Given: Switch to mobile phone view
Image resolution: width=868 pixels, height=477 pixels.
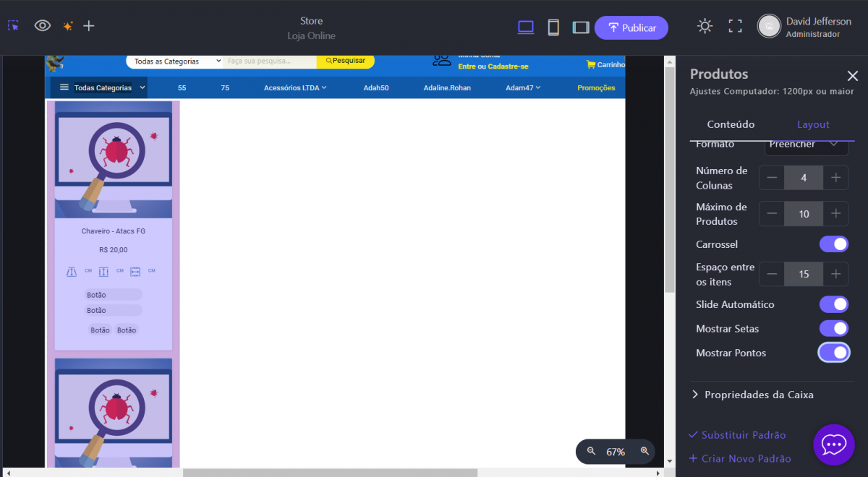Looking at the screenshot, I should point(553,27).
